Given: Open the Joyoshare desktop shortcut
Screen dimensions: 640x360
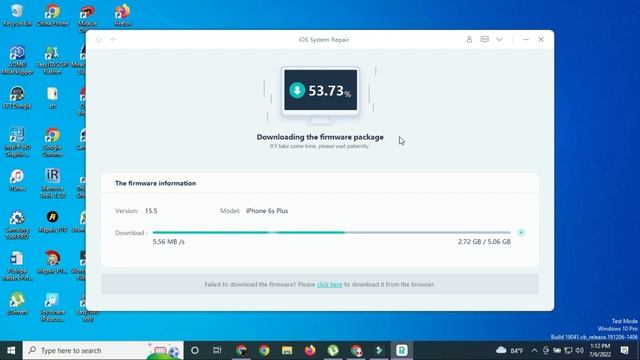Looking at the screenshot, I should click(52, 307).
